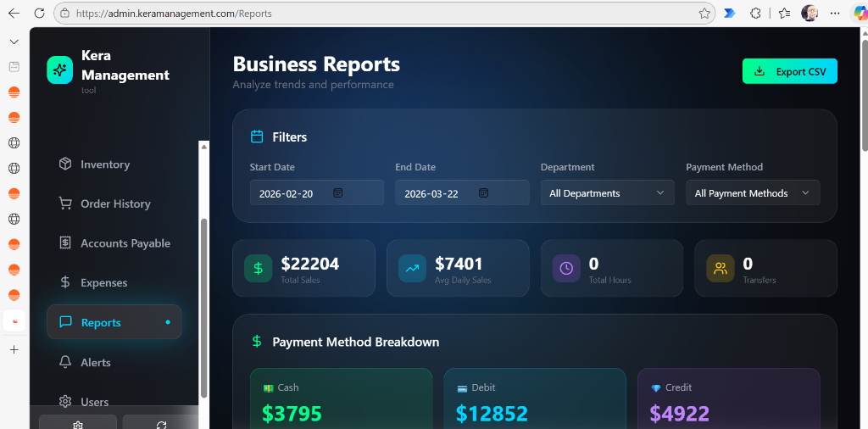Click the Payment Method Breakdown dollar icon

click(257, 342)
